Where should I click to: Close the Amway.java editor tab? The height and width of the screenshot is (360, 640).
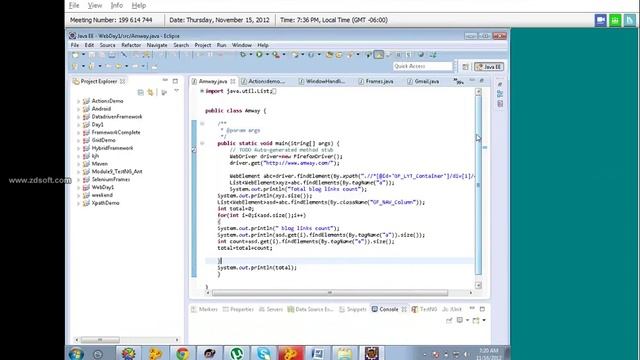(x=233, y=81)
